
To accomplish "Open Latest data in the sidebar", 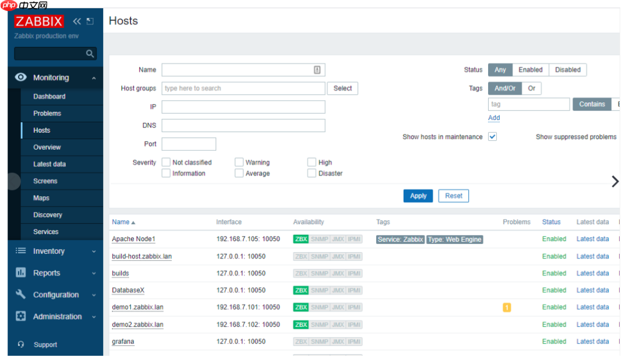I will (x=50, y=164).
